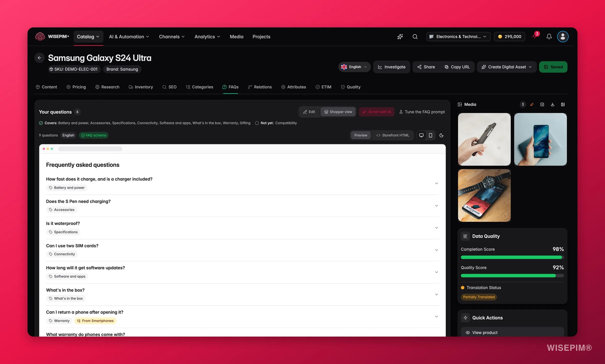
Task: Click the Enrich with AI button
Action: coord(377,112)
